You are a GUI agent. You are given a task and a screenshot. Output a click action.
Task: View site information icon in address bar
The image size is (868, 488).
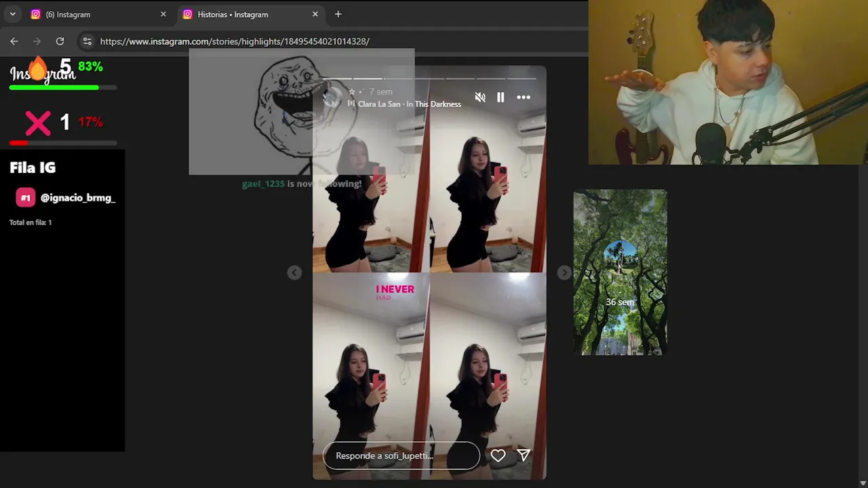(87, 41)
